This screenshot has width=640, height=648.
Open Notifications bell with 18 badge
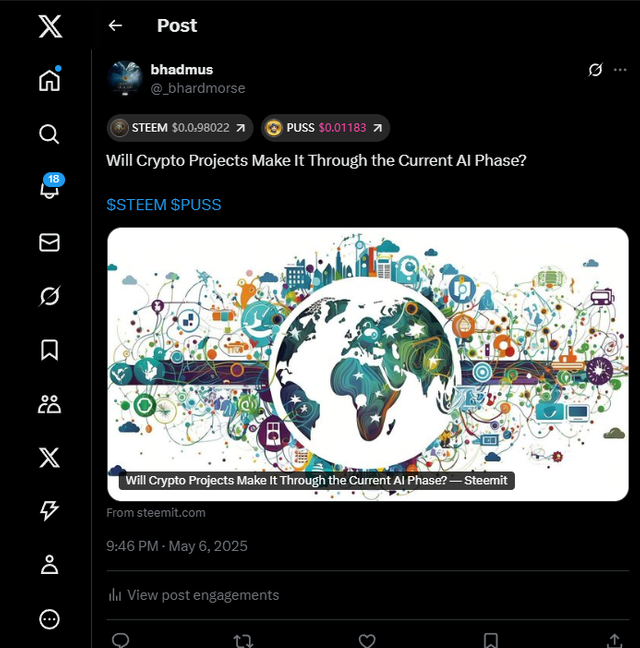(50, 186)
